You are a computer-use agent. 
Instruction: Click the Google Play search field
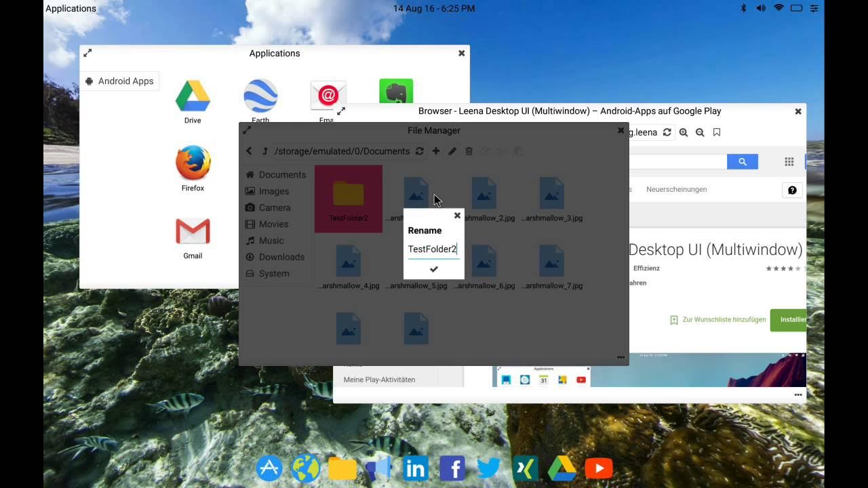point(678,161)
